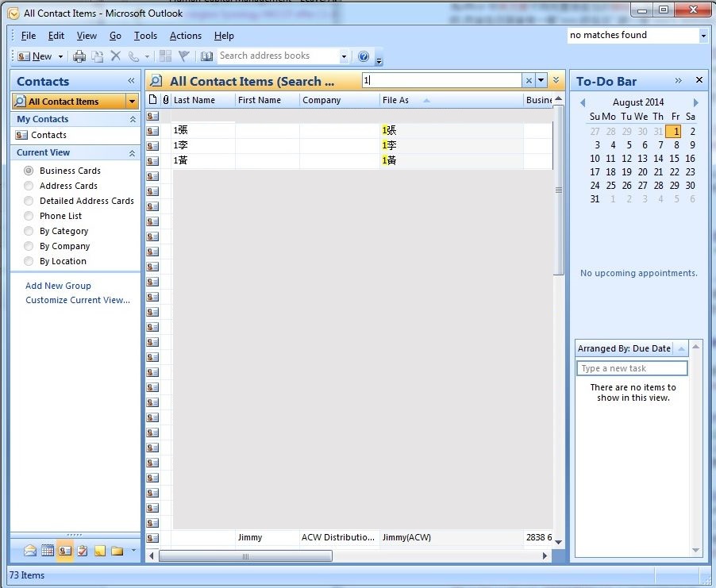Click the phone Call toolbar icon
716x588 pixels.
(133, 56)
